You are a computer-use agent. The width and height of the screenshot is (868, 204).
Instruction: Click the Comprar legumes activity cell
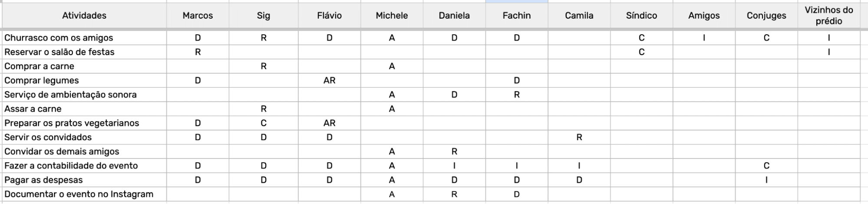tap(42, 80)
